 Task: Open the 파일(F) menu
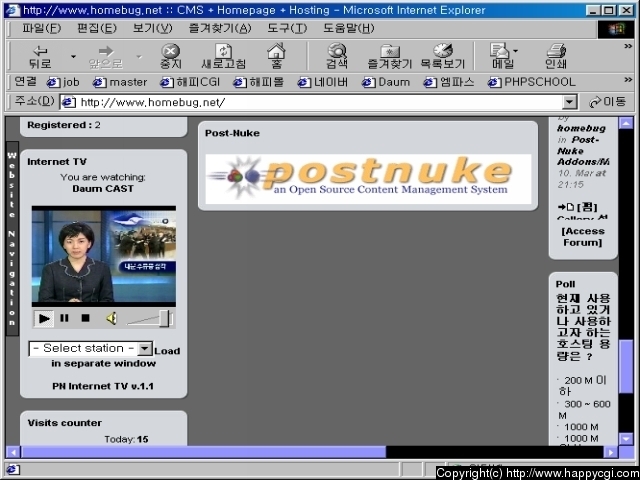pyautogui.click(x=41, y=28)
